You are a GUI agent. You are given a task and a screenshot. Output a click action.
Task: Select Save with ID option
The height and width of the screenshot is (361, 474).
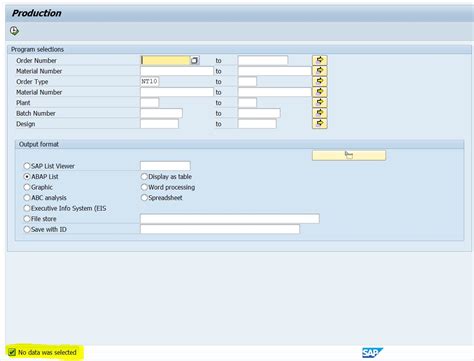27,229
